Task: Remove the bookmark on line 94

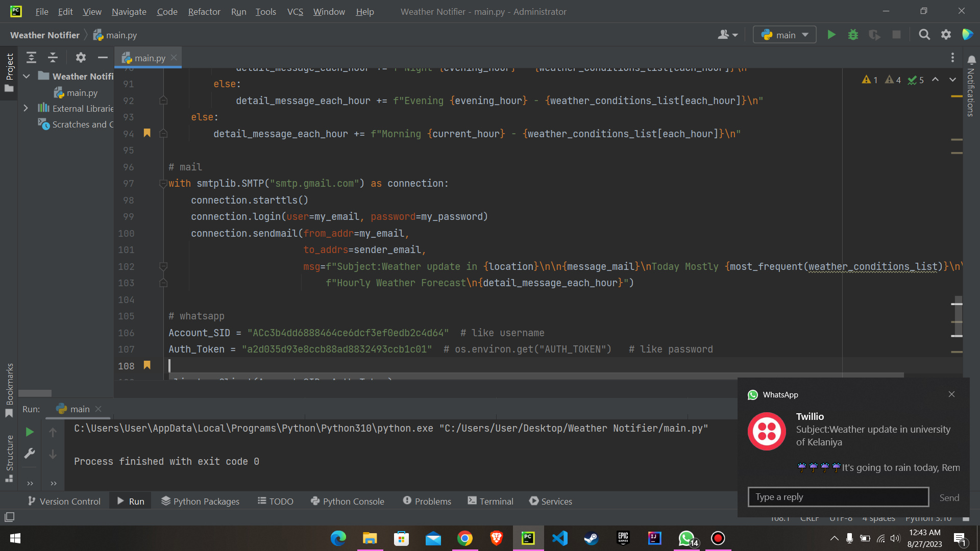Action: click(x=147, y=133)
